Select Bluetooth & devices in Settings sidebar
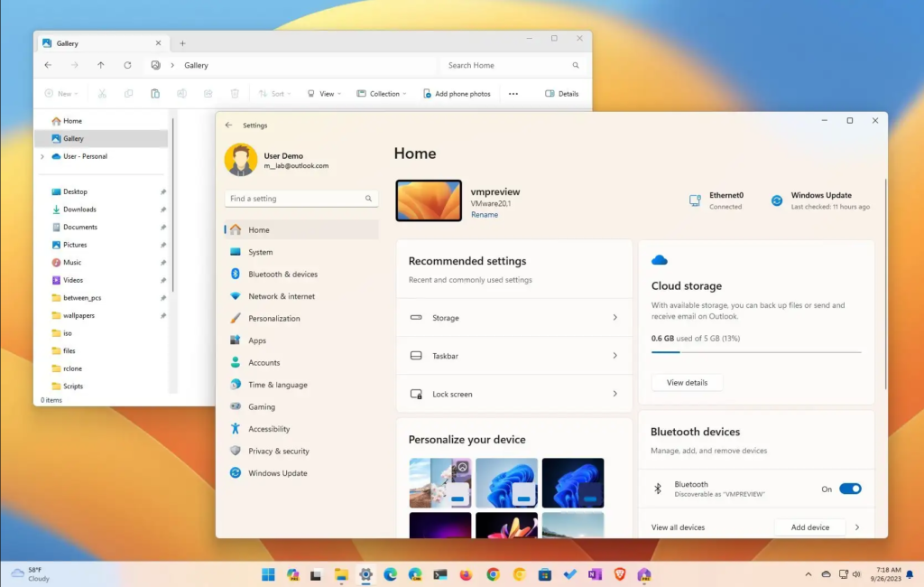 (x=301, y=275)
